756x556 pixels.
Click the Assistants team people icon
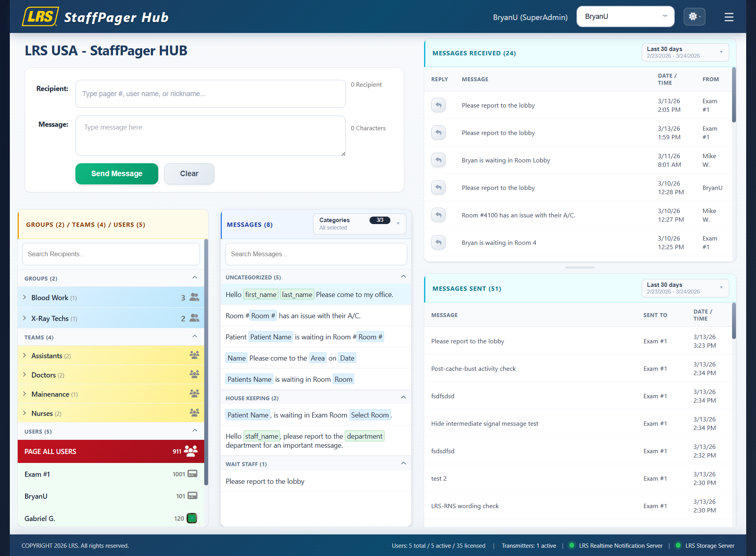point(194,355)
